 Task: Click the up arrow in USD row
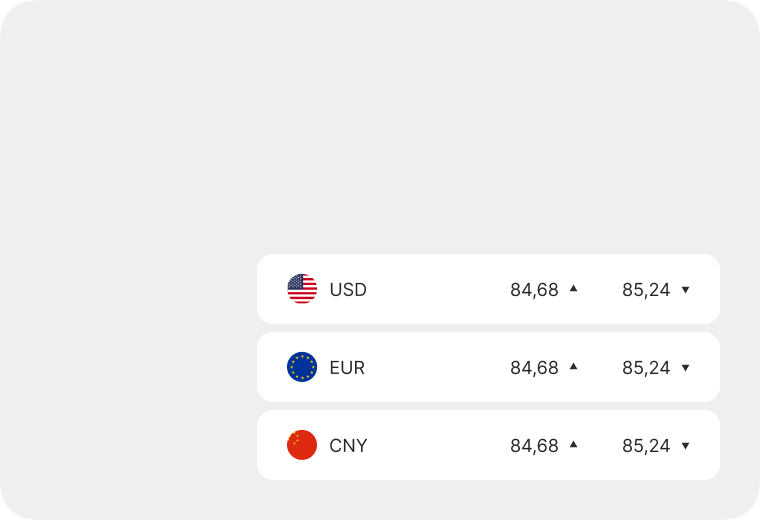pyautogui.click(x=574, y=288)
